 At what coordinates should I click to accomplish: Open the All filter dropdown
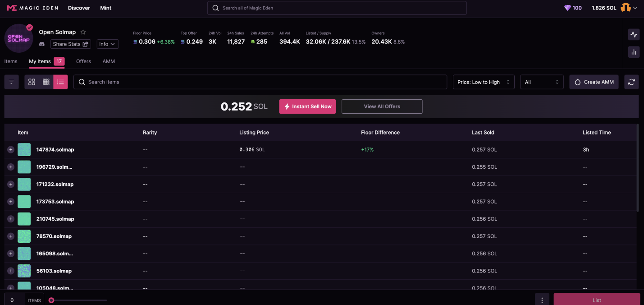541,82
